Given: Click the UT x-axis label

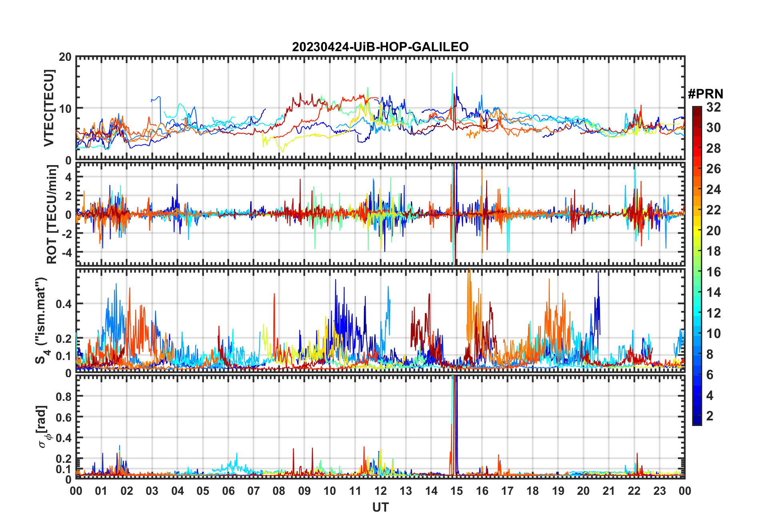Looking at the screenshot, I should (x=380, y=508).
